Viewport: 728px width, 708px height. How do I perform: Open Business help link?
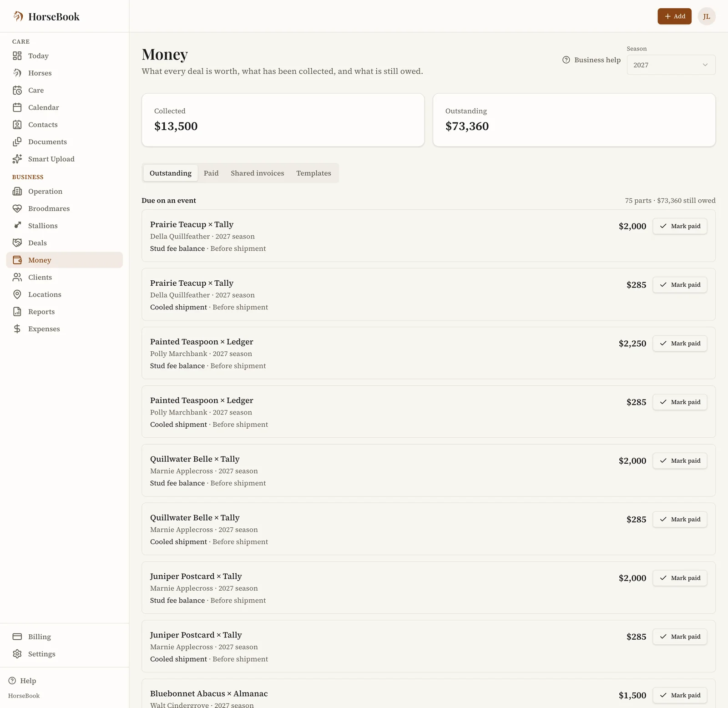pyautogui.click(x=591, y=60)
